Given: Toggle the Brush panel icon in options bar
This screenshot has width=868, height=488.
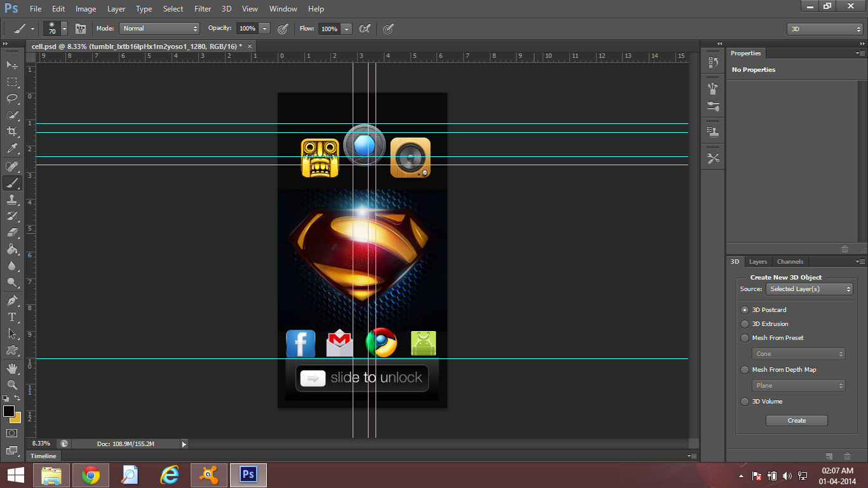Looking at the screenshot, I should 81,29.
